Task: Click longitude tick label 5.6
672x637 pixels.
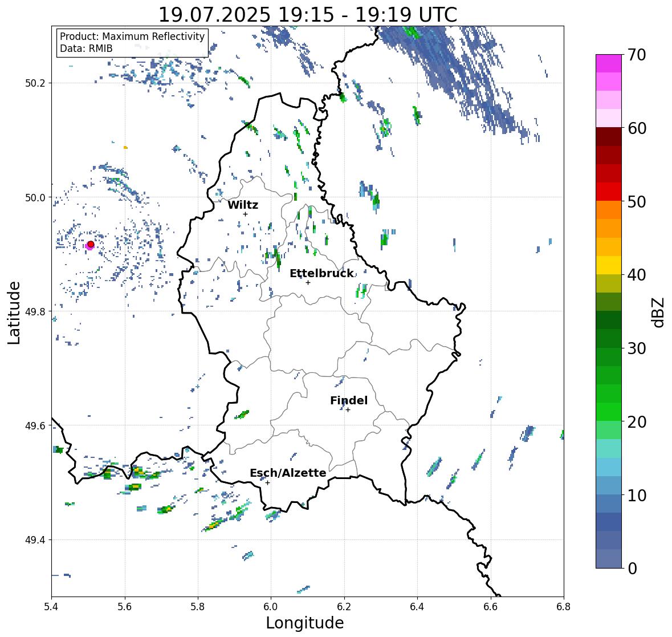Action: tap(125, 607)
